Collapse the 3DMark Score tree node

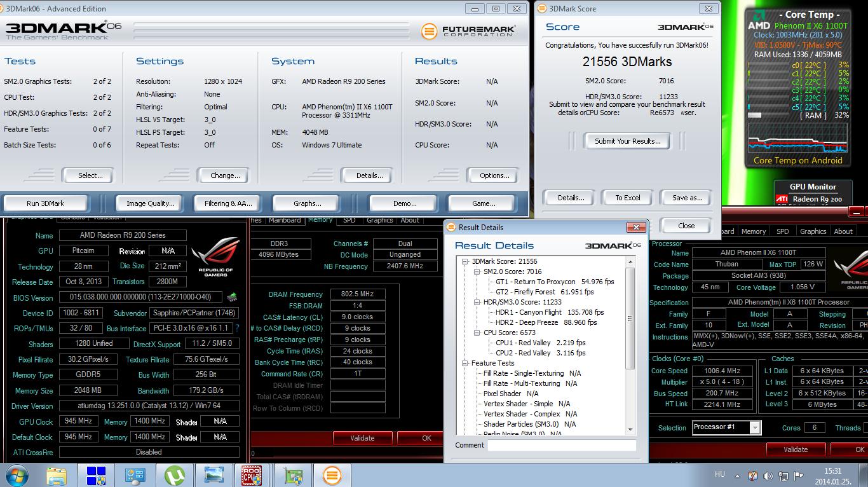(465, 261)
